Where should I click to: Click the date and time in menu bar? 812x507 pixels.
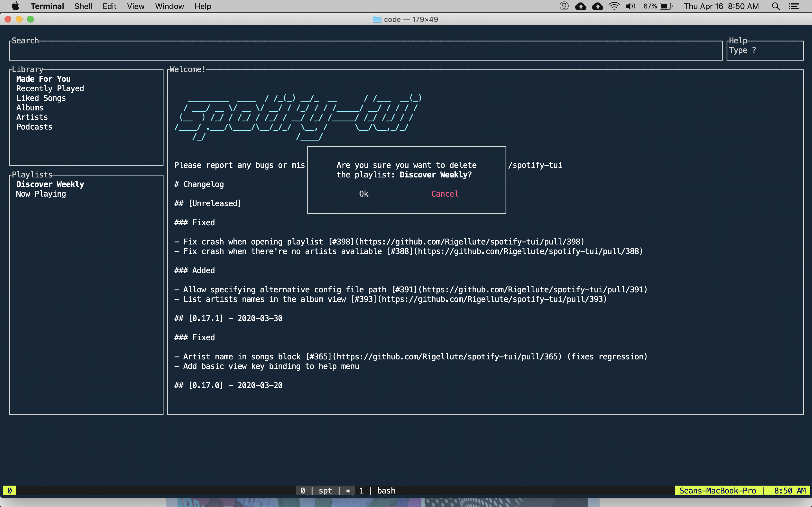click(721, 6)
